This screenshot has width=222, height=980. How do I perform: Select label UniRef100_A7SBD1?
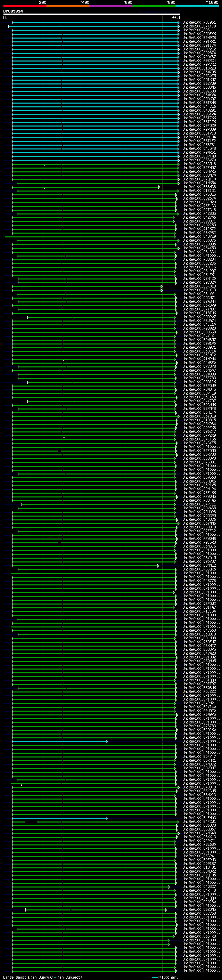click(x=199, y=462)
